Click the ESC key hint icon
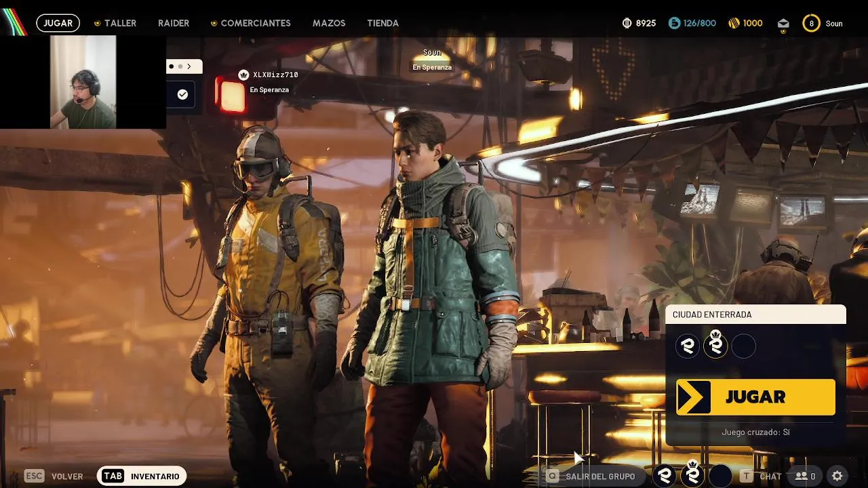The height and width of the screenshot is (488, 868). point(35,476)
